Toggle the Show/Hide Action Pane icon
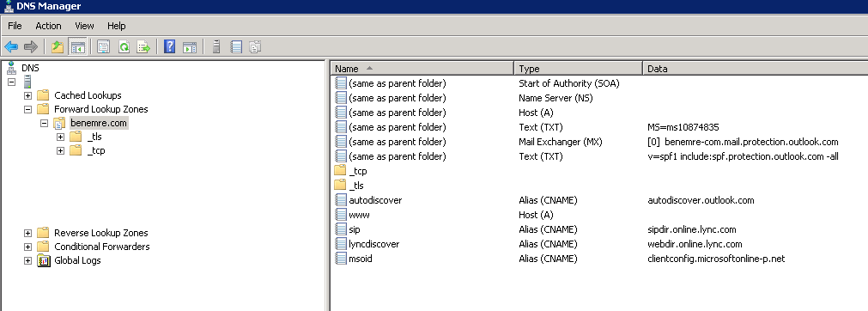 (x=190, y=47)
